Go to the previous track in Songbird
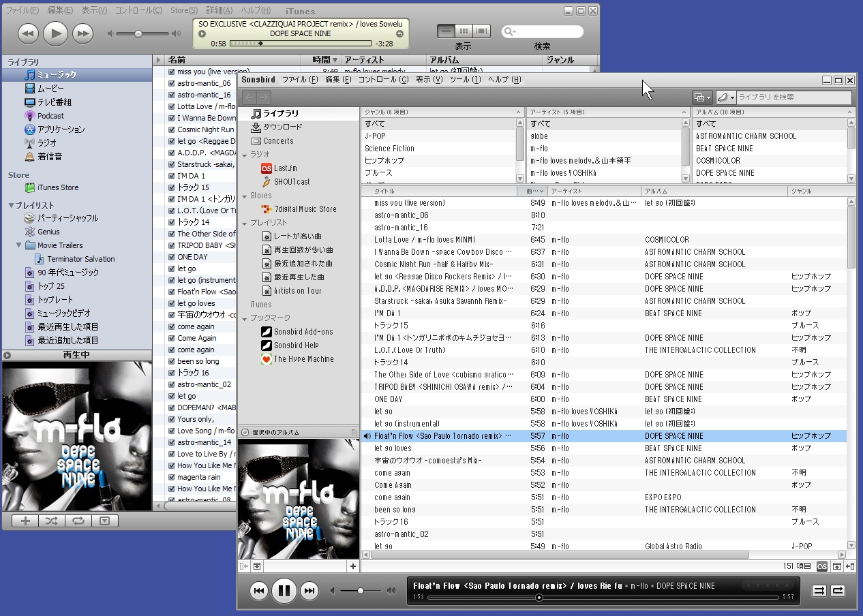Viewport: 863px width, 616px height. (259, 591)
